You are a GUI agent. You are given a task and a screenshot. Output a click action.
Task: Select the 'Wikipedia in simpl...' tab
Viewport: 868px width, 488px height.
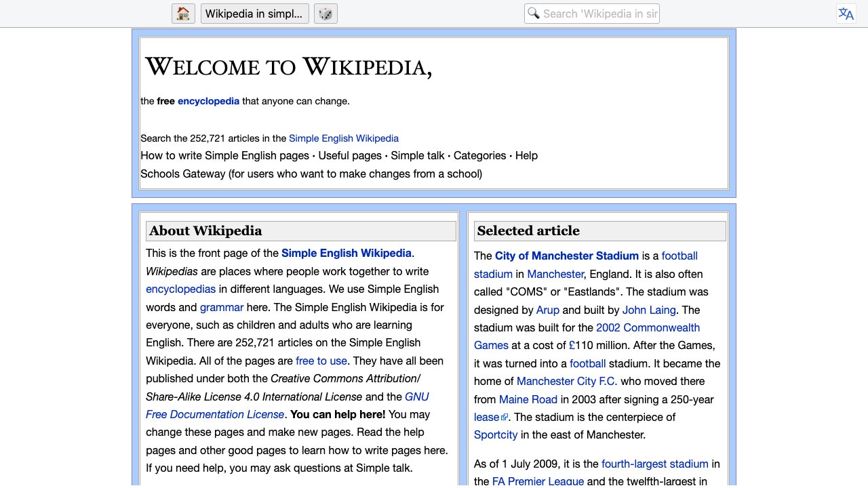254,14
